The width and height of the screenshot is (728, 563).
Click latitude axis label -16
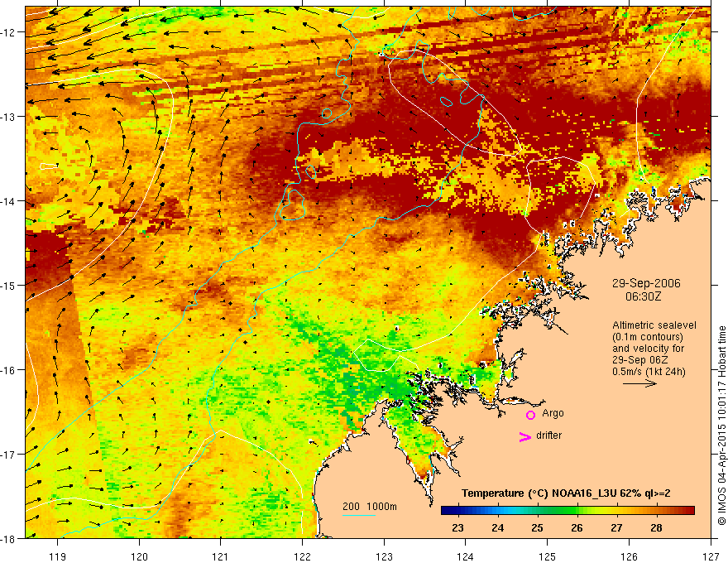9,370
